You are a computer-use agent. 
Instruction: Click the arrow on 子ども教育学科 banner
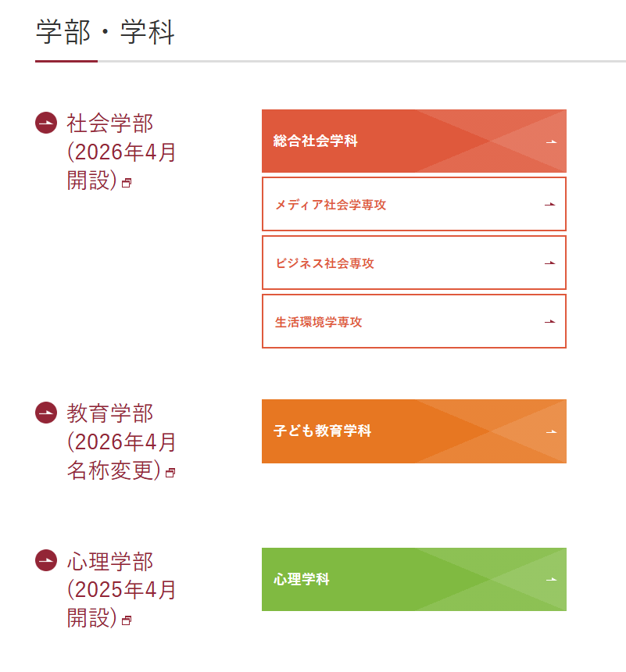(x=552, y=431)
